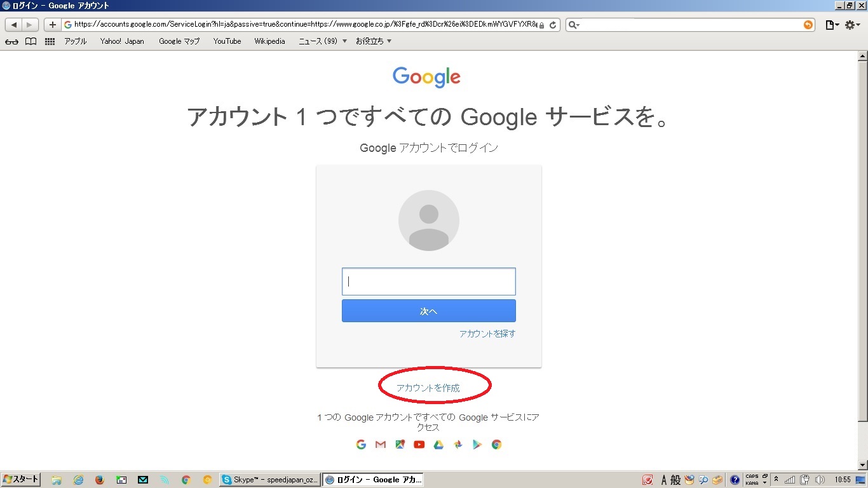Show bookmarks with the open book icon
868x488 pixels.
(31, 41)
